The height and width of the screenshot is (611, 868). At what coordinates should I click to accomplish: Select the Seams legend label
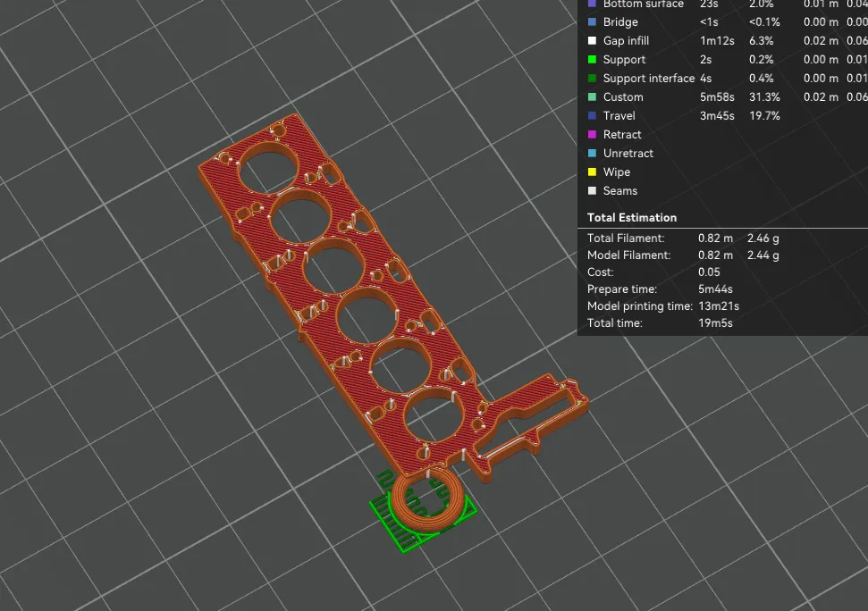tap(619, 191)
